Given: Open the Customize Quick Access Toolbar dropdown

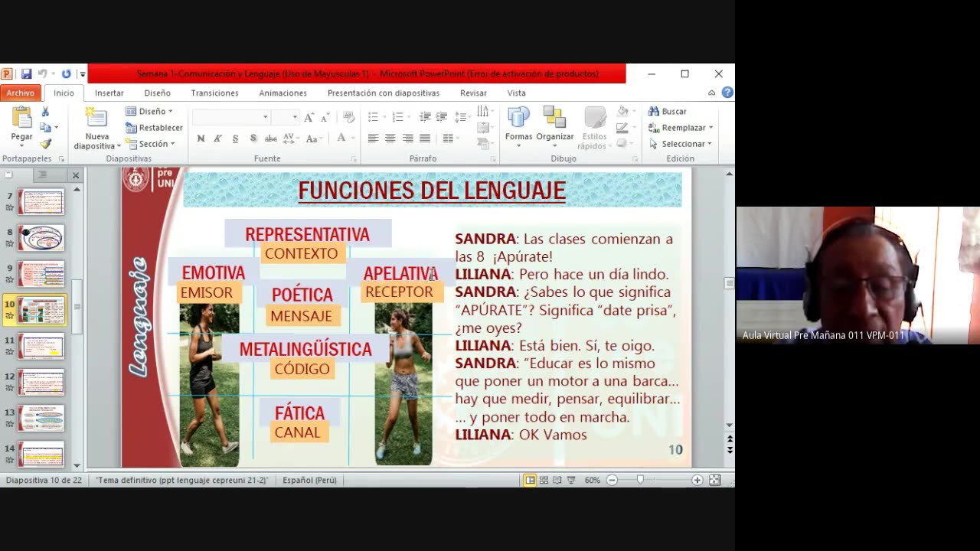Looking at the screenshot, I should (82, 74).
